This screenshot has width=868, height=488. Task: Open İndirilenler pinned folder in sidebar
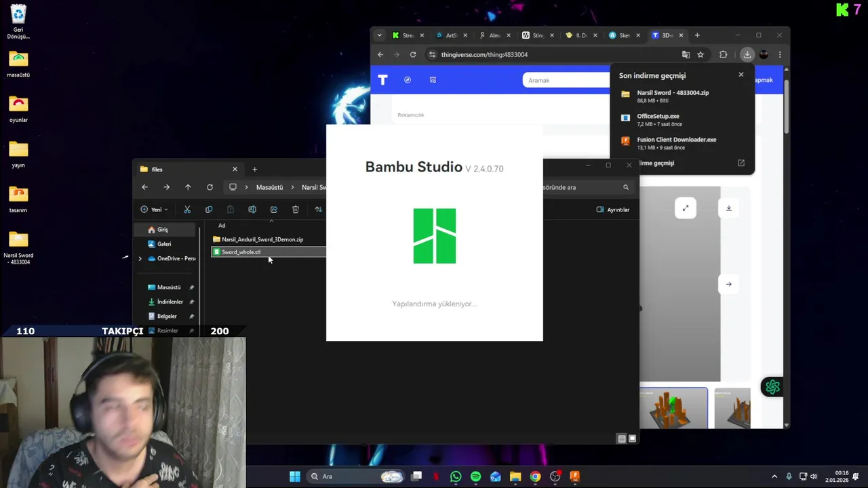[x=170, y=302]
